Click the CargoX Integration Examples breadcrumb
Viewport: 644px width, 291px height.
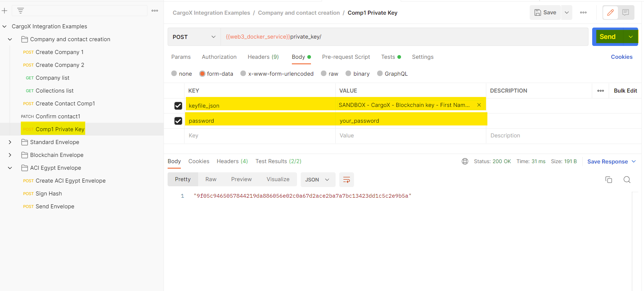(211, 13)
